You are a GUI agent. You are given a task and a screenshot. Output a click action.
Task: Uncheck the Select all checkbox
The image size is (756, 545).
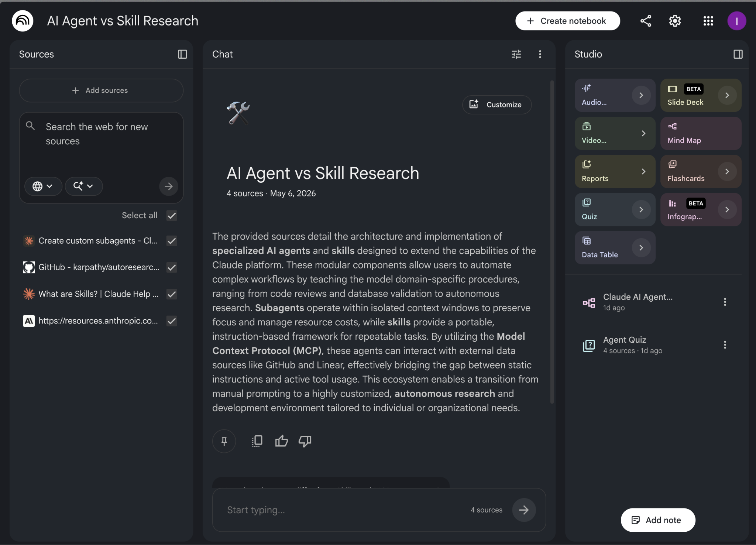point(172,215)
